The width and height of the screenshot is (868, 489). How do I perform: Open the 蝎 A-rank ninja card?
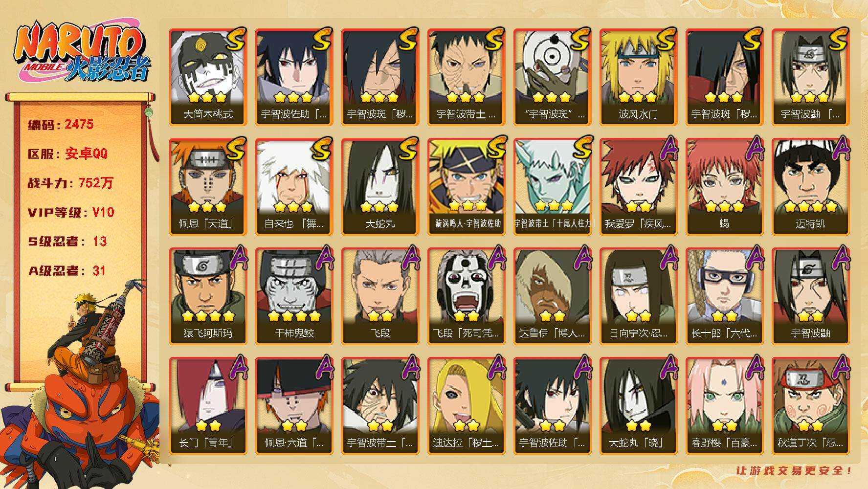pos(725,187)
